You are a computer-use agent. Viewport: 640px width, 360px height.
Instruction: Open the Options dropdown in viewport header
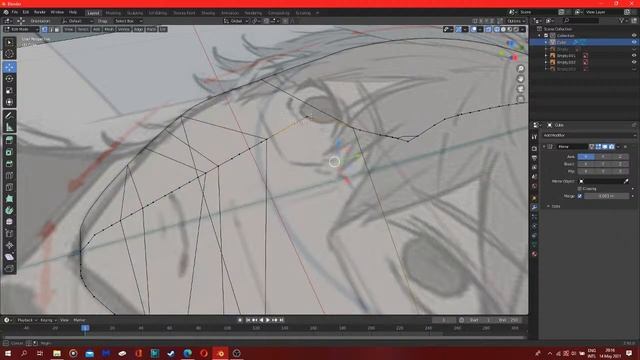tap(516, 21)
